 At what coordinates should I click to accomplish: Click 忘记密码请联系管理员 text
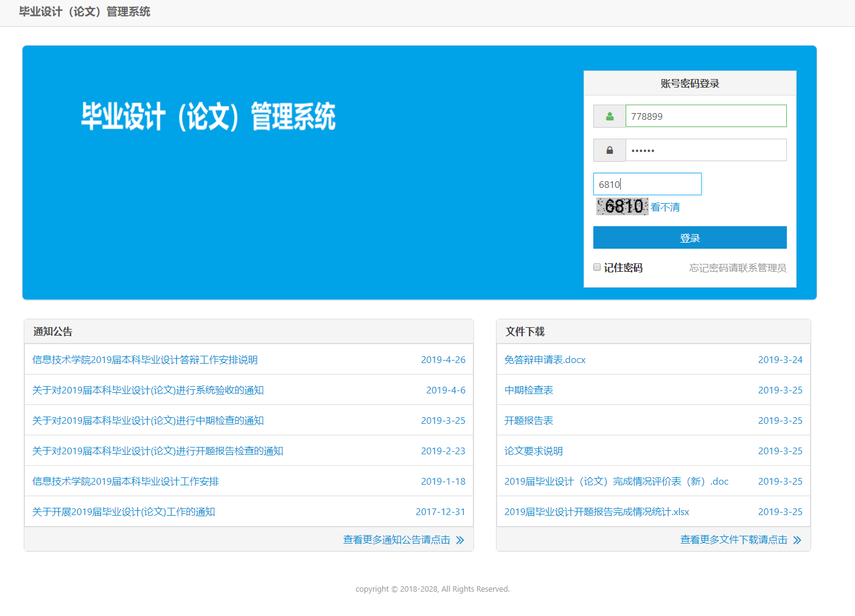[x=737, y=268]
